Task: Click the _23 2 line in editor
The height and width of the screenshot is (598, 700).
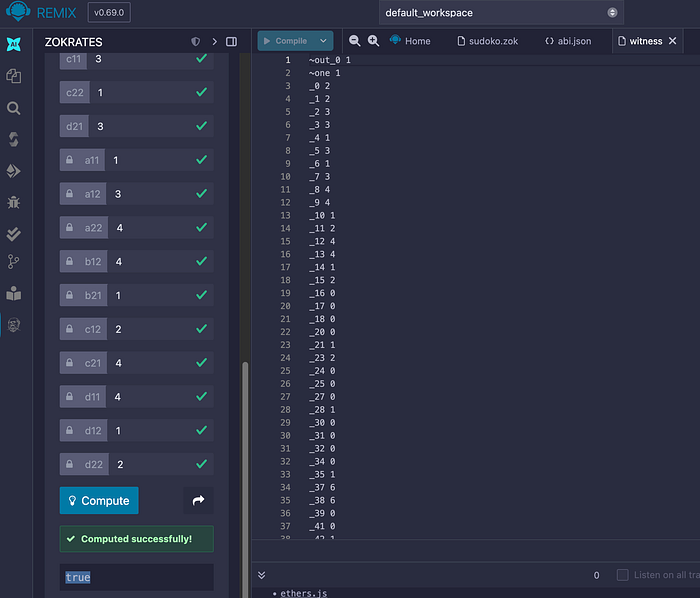Action: tap(322, 358)
